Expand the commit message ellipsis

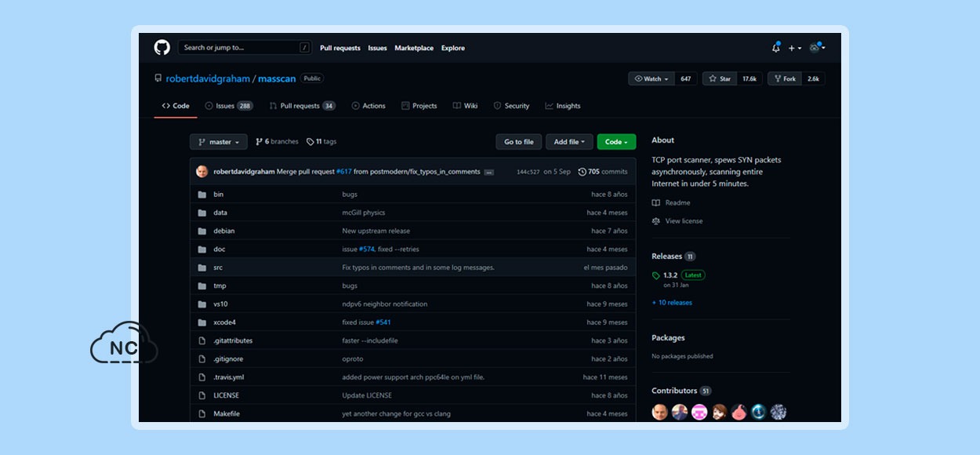489,172
